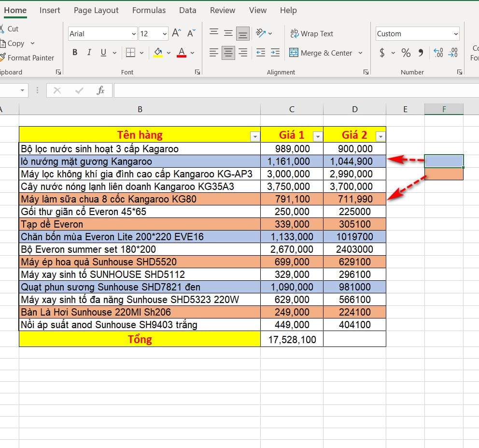This screenshot has width=479, height=448.
Task: Switch to the Page Layout tab
Action: (96, 10)
